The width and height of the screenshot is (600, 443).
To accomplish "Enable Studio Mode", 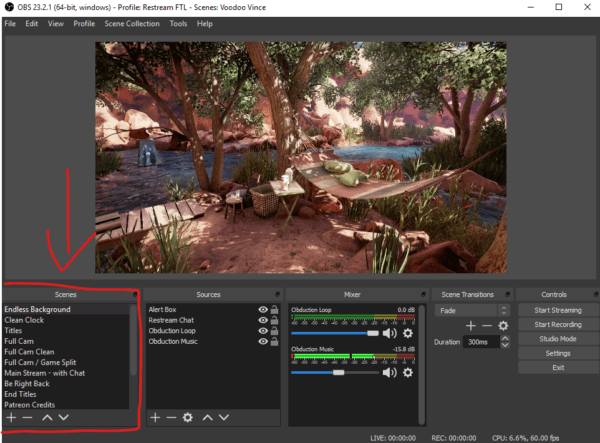I will point(558,339).
